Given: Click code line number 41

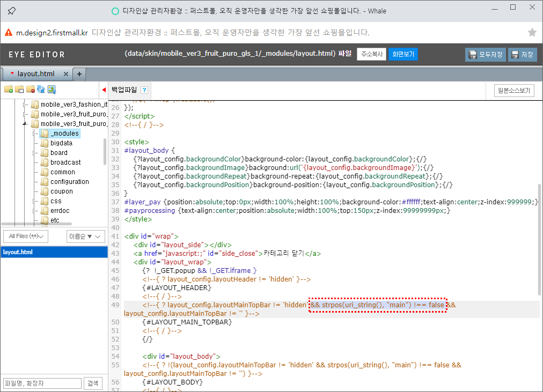Looking at the screenshot, I should point(115,236).
